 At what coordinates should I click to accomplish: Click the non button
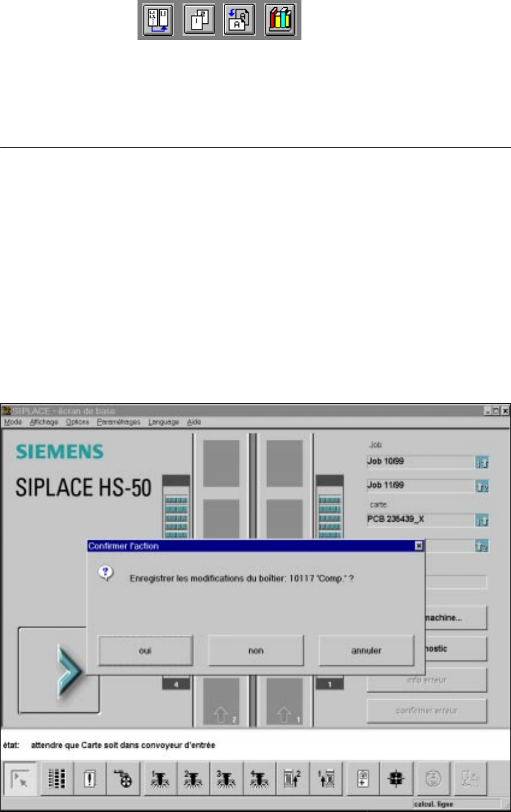pyautogui.click(x=256, y=650)
